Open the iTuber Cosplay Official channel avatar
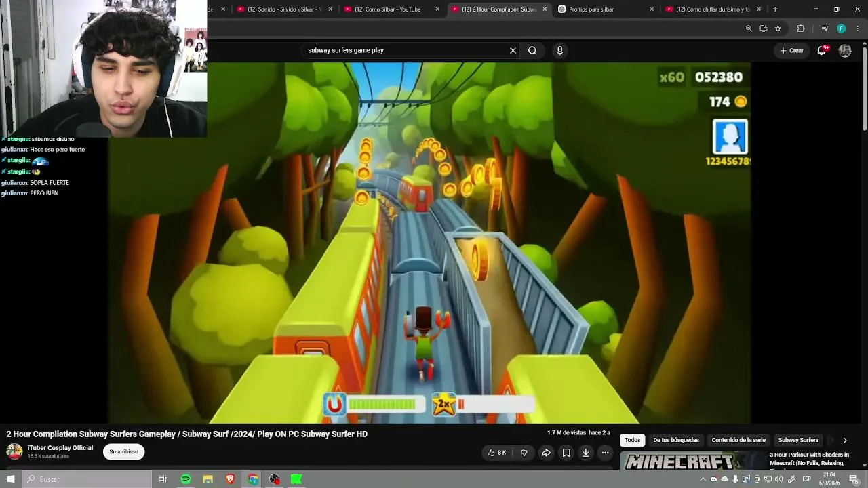The width and height of the screenshot is (868, 488). tap(14, 451)
